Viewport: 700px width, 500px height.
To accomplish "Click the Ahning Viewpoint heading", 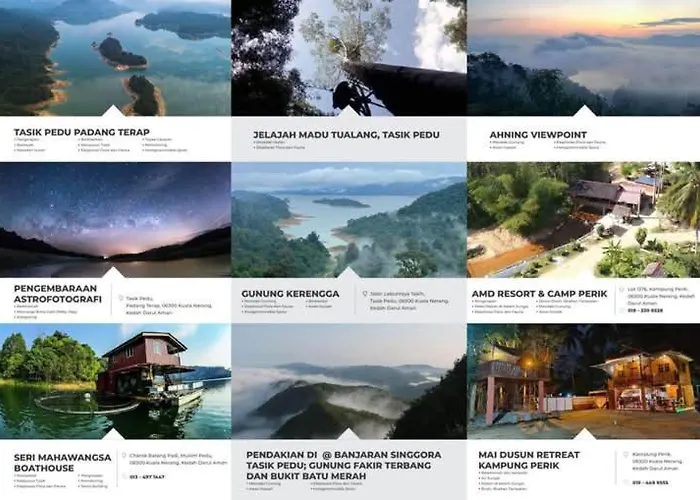I will coord(538,134).
